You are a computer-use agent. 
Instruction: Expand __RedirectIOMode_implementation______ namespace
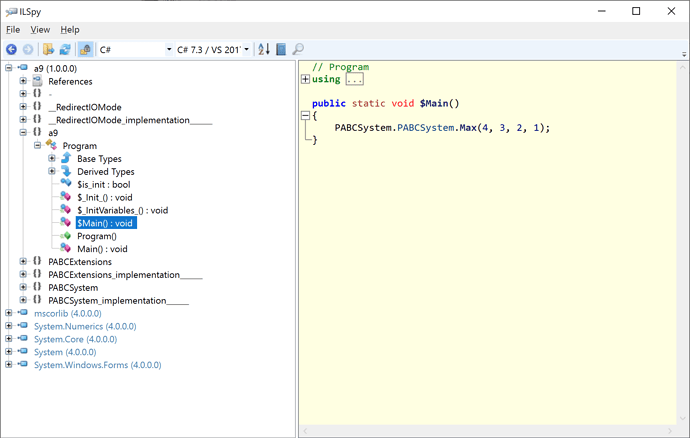(x=23, y=119)
